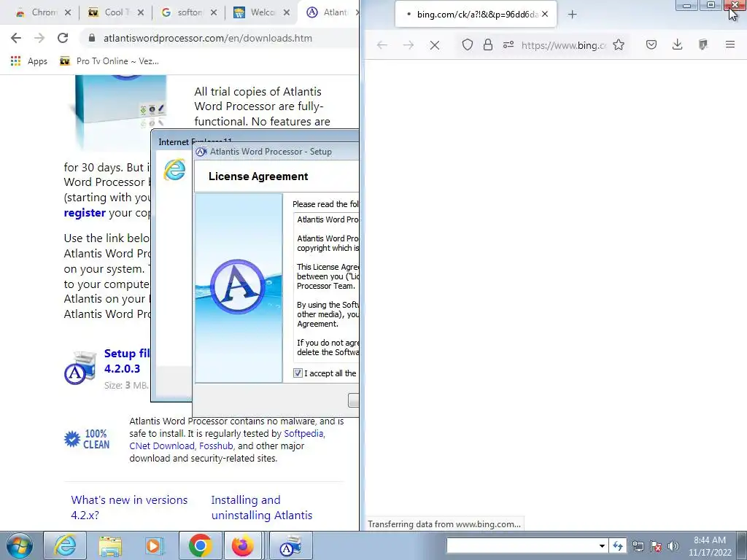The image size is (747, 560).
Task: Go back in the Chrome window
Action: [x=16, y=38]
